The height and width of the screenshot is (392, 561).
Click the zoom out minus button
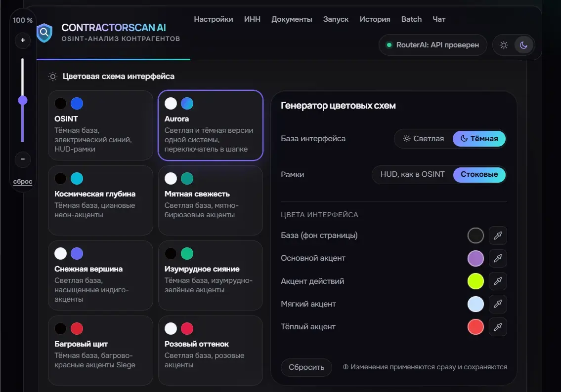[23, 159]
